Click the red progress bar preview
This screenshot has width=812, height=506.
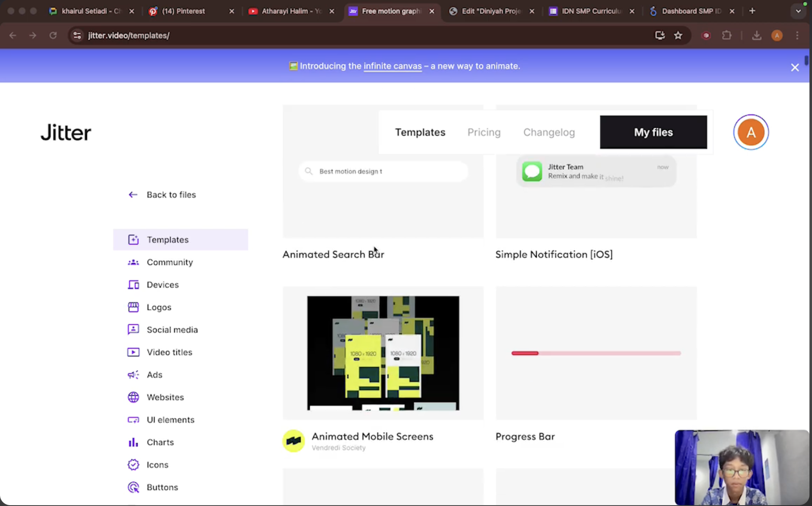596,353
